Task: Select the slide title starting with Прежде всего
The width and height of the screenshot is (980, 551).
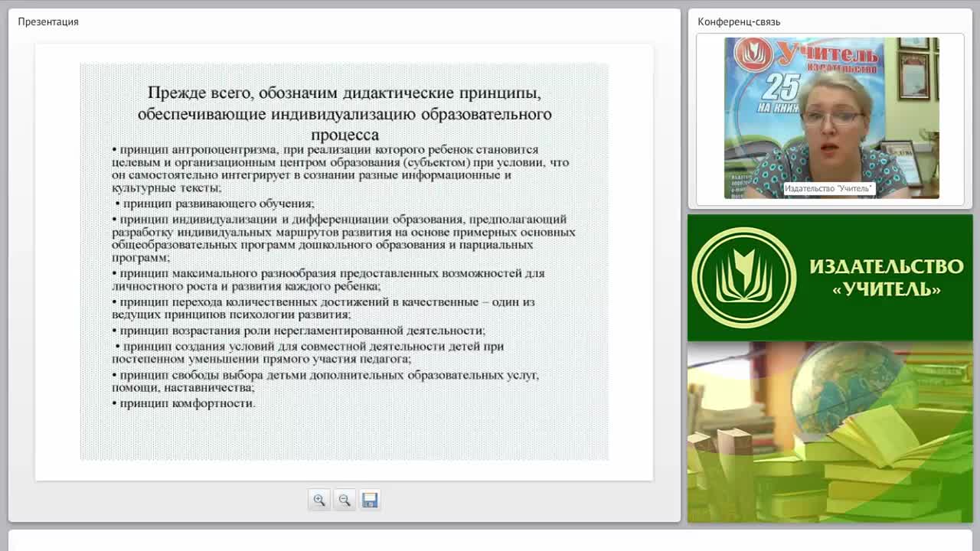Action: click(345, 113)
